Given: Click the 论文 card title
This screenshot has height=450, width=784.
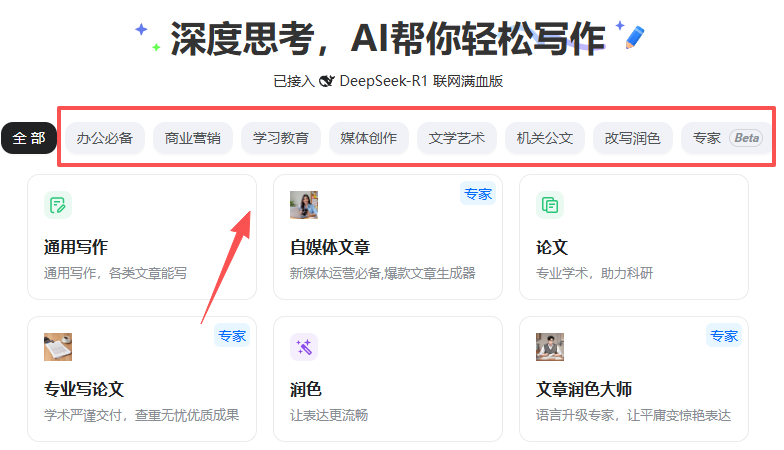Looking at the screenshot, I should pos(552,247).
